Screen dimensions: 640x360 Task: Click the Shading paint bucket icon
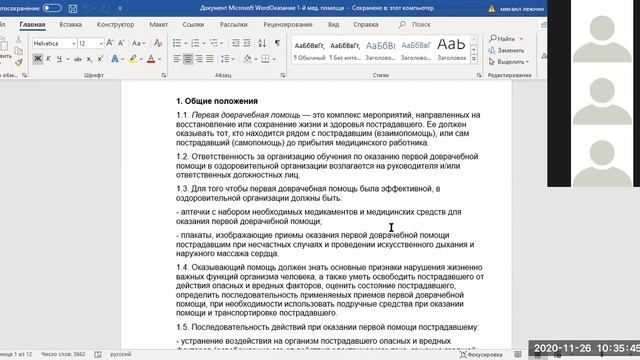[x=247, y=59]
